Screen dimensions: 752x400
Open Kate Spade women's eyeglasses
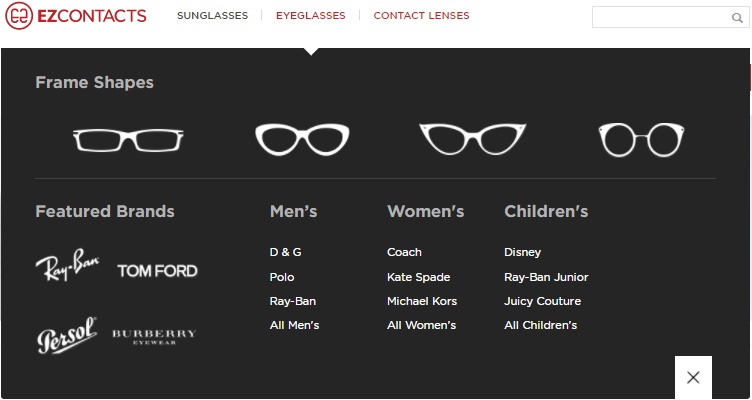point(419,277)
